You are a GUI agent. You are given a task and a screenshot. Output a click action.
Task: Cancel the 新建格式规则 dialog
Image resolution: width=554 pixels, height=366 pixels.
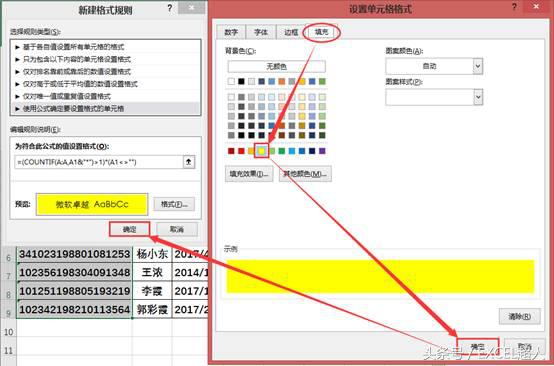(177, 229)
